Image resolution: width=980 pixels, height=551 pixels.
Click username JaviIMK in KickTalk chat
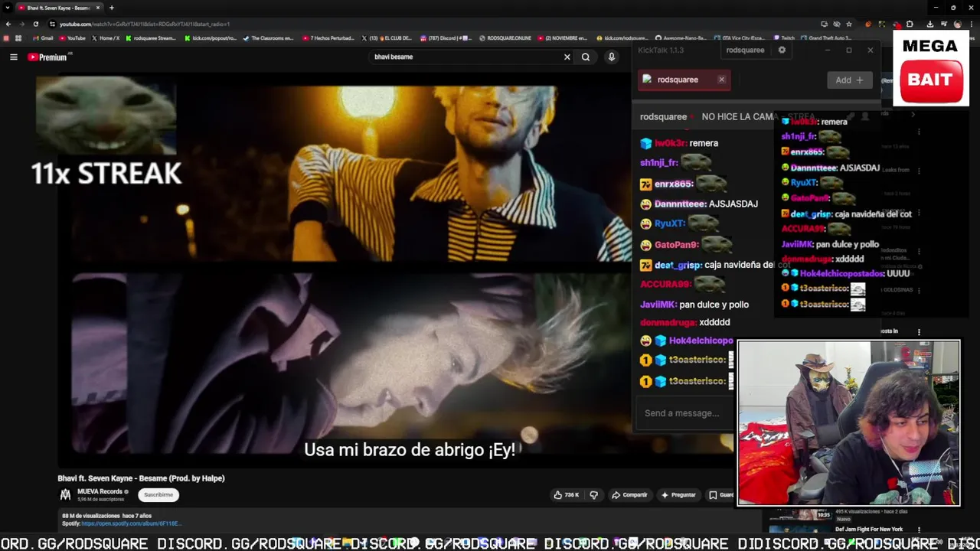click(658, 305)
